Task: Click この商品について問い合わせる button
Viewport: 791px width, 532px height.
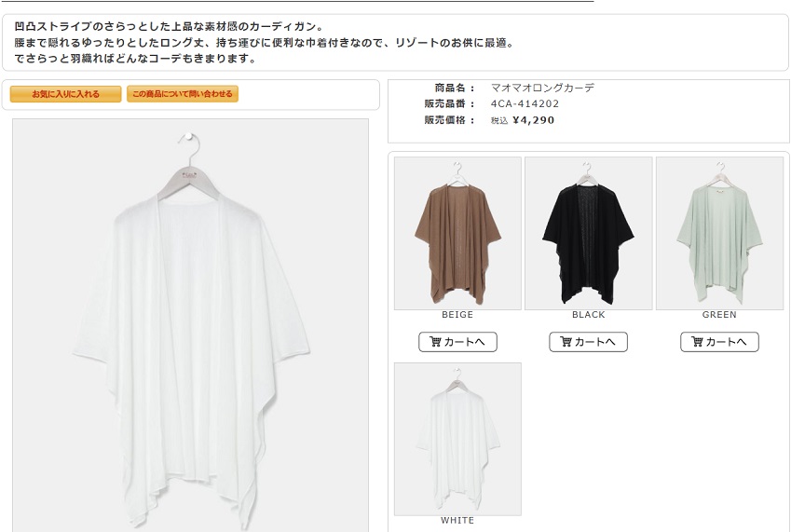Action: [182, 94]
